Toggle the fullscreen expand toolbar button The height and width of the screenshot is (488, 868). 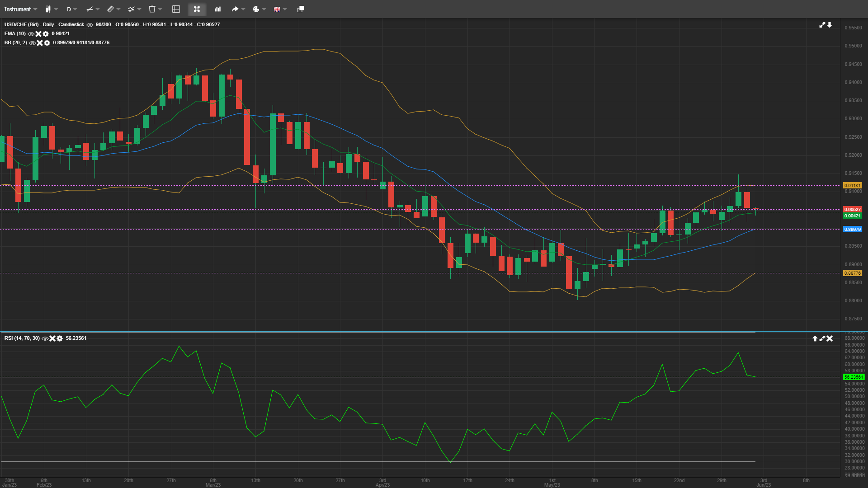[197, 9]
